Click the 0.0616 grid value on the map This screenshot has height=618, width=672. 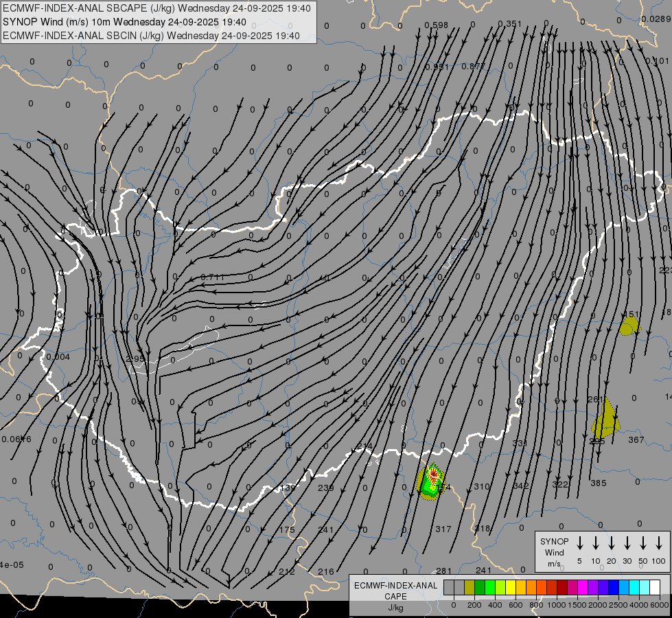click(x=16, y=439)
